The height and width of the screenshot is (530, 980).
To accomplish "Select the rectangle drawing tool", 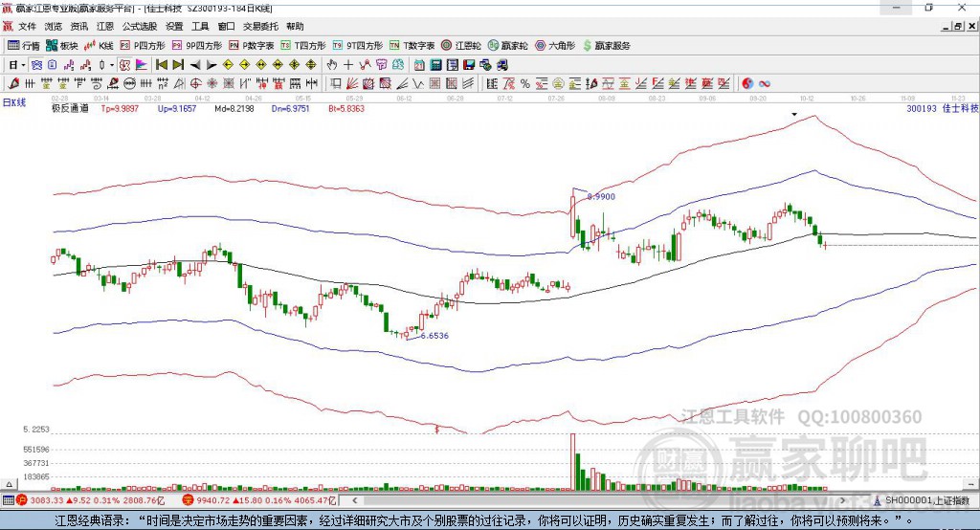I will click(x=336, y=84).
